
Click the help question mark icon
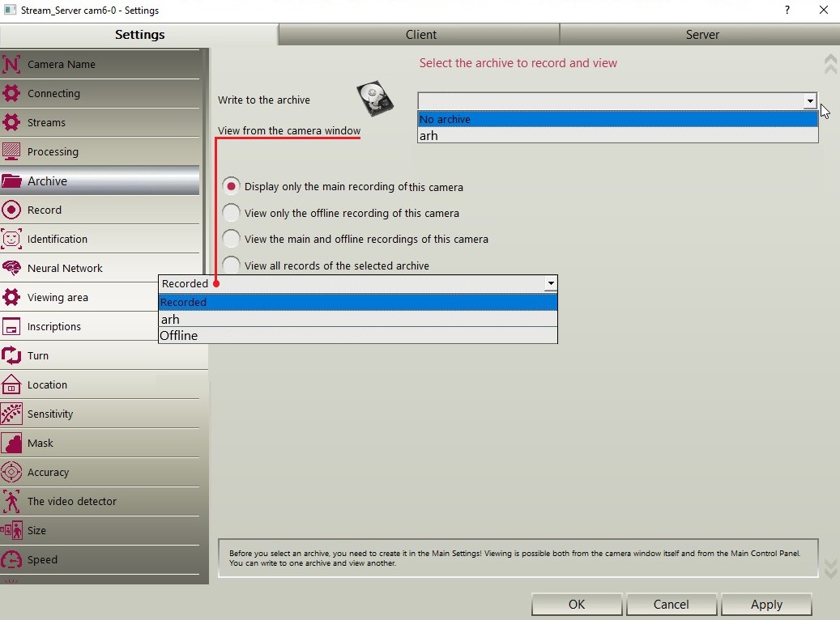click(787, 10)
